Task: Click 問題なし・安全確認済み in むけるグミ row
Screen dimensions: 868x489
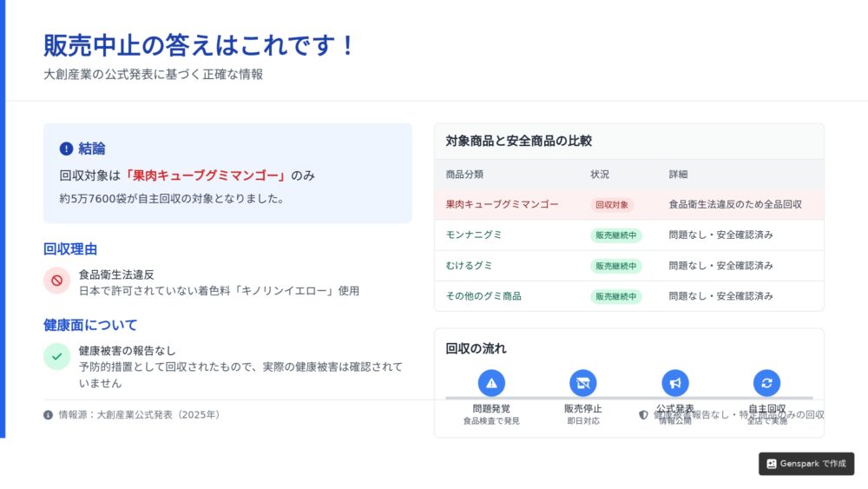Action: pyautogui.click(x=720, y=265)
